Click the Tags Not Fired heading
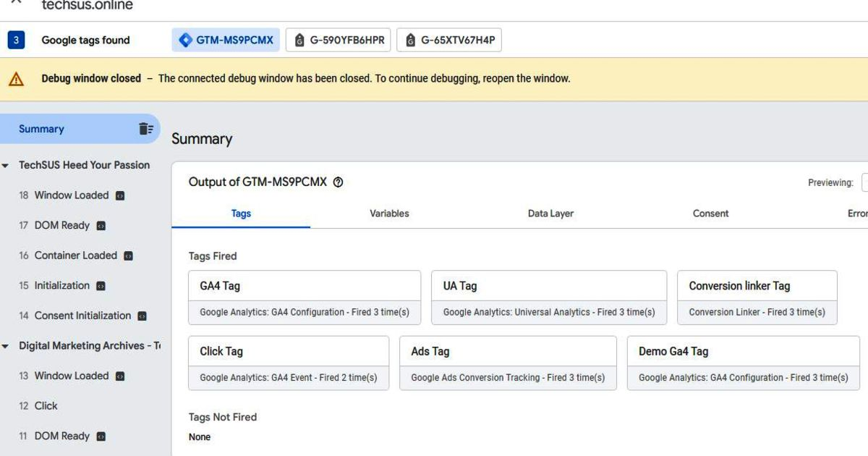 pyautogui.click(x=223, y=418)
